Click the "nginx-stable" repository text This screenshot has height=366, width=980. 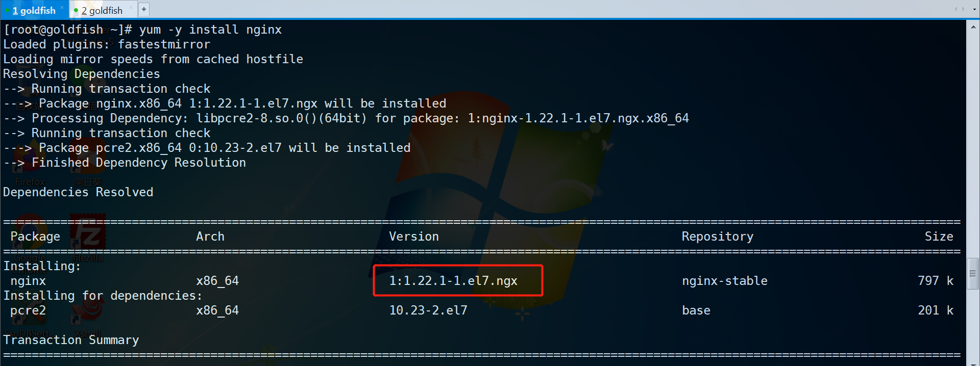(x=724, y=281)
